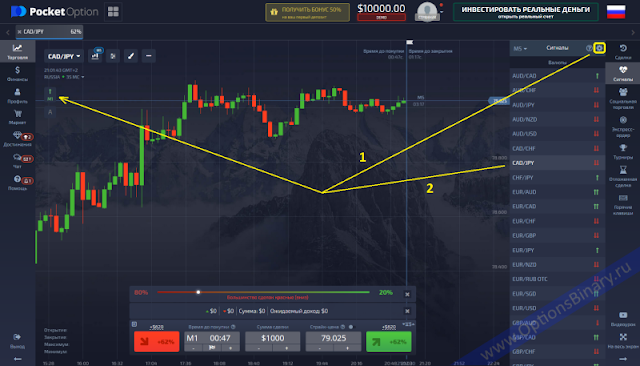The width and height of the screenshot is (640, 366).
Task: Open the $10000.00 demo balance selector
Action: tap(381, 11)
